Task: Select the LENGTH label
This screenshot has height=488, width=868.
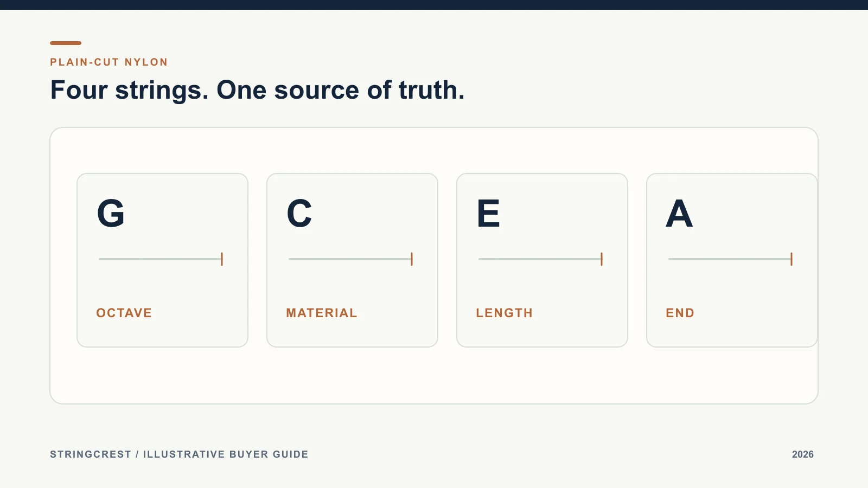Action: [505, 313]
